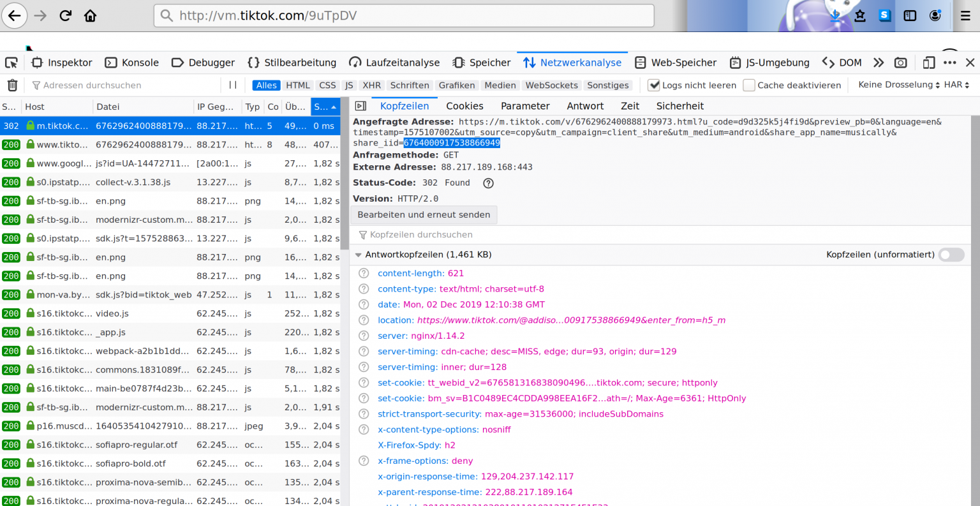Open the downloads arrow icon in browser toolbar
980x506 pixels.
836,15
